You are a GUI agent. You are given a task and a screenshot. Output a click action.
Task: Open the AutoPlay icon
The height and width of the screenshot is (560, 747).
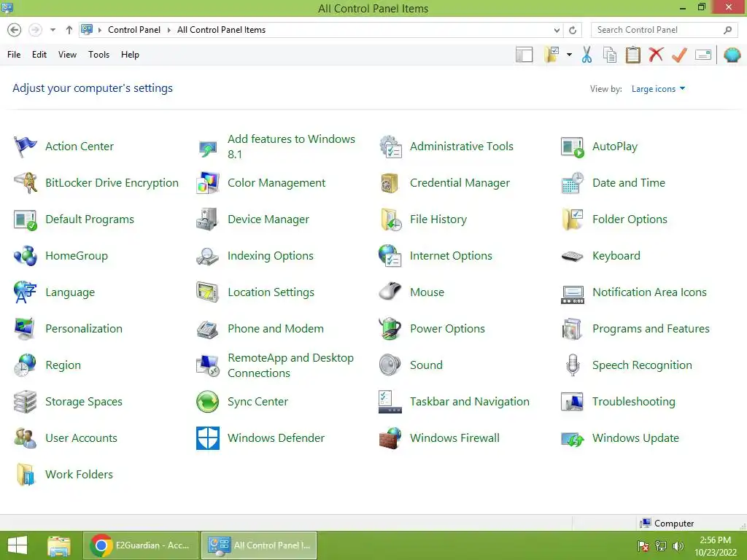point(573,146)
